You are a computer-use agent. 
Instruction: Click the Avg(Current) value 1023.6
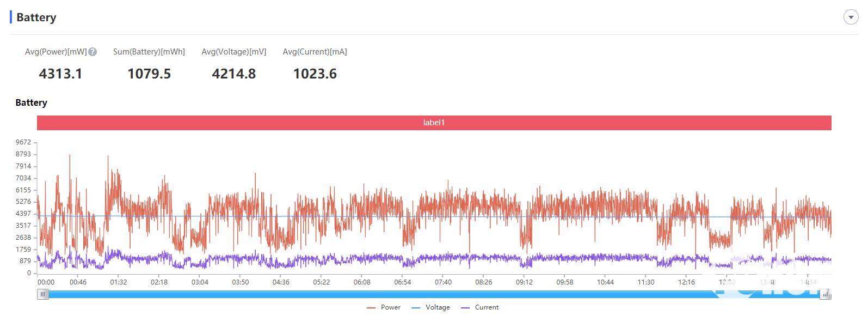(x=315, y=74)
